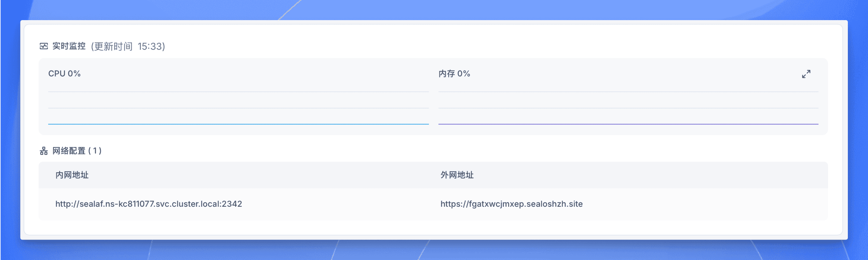Click the blue CPU usage chart line
The image size is (868, 260).
(x=239, y=124)
